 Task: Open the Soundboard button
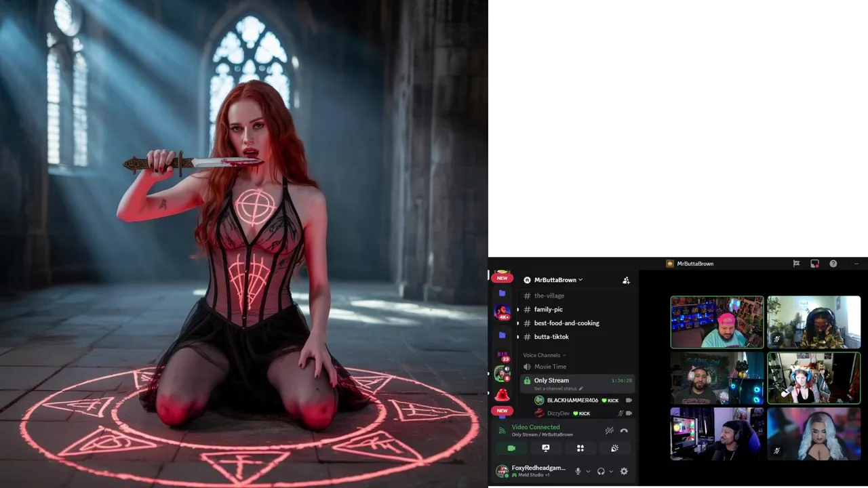(x=614, y=448)
